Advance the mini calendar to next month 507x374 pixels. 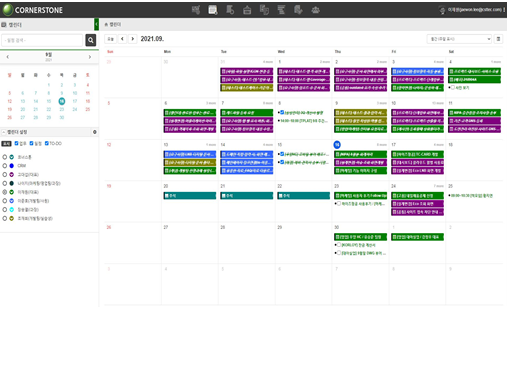(90, 57)
